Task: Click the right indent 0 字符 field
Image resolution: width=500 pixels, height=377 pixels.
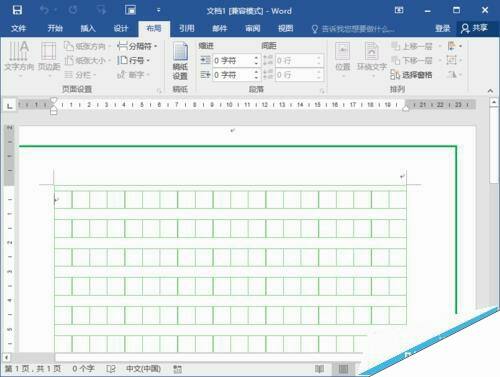Action: 233,75
